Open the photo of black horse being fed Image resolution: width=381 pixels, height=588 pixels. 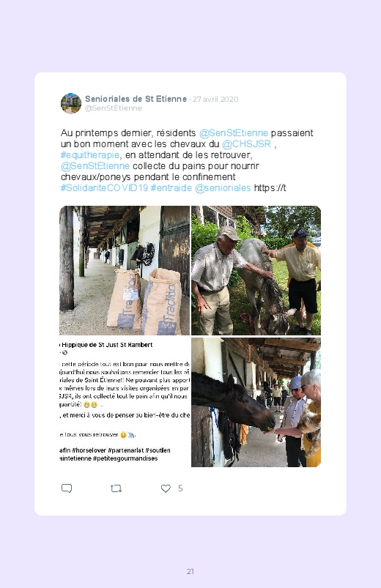256,403
